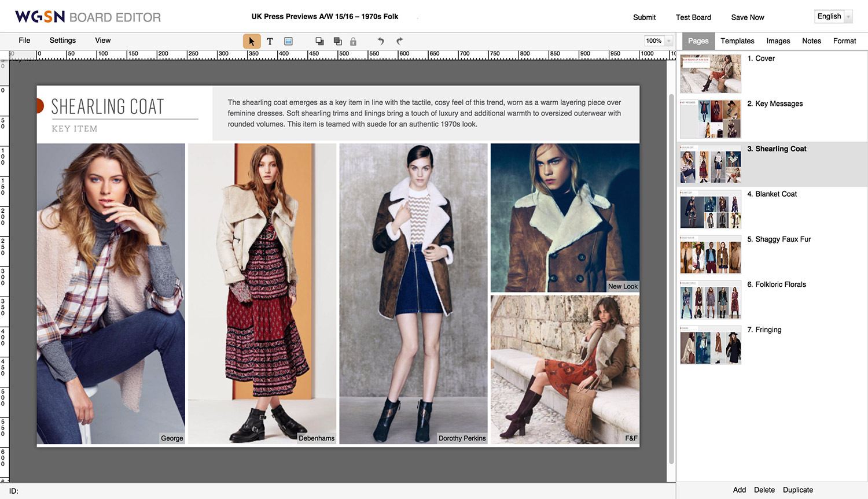Select the Blanket Coat page thumbnail
Image resolution: width=868 pixels, height=499 pixels.
tap(711, 209)
